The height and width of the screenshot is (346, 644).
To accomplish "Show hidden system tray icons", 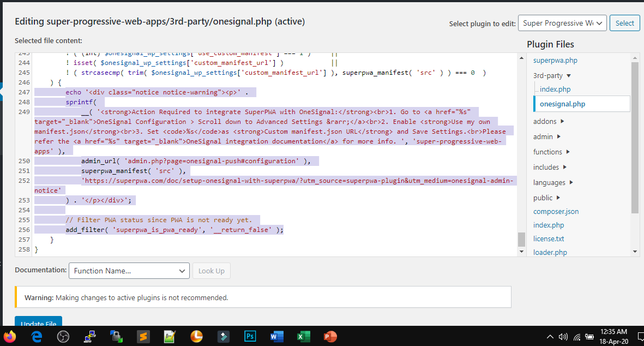I will click(x=550, y=337).
